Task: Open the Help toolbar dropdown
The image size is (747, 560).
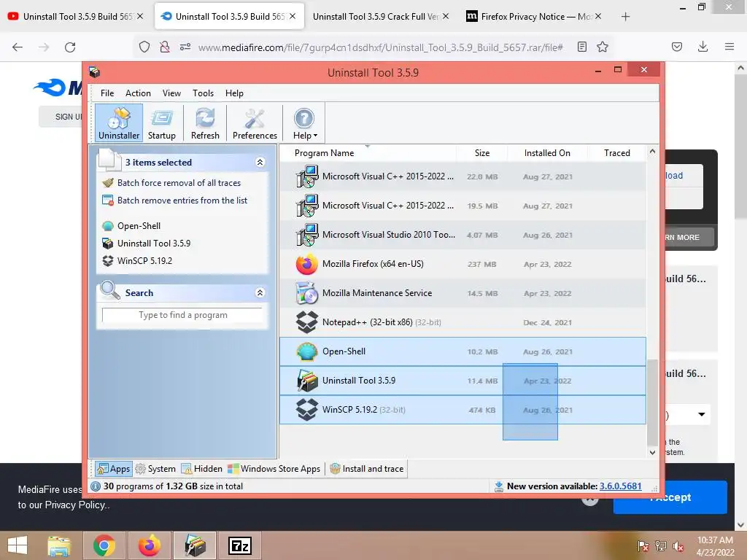Action: tap(304, 122)
